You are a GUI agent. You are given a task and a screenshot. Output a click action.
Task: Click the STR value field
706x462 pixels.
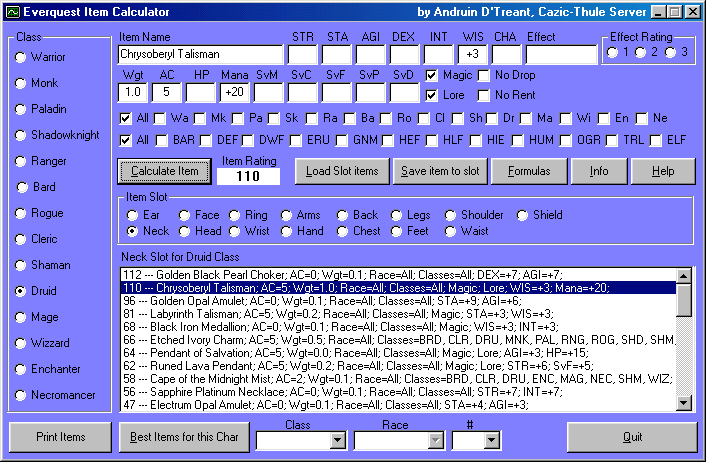(x=302, y=54)
